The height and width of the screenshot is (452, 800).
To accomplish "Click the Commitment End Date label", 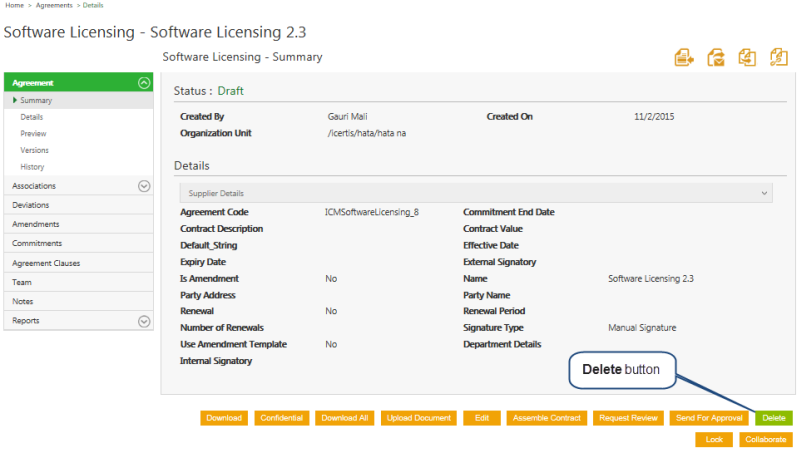I will point(509,212).
